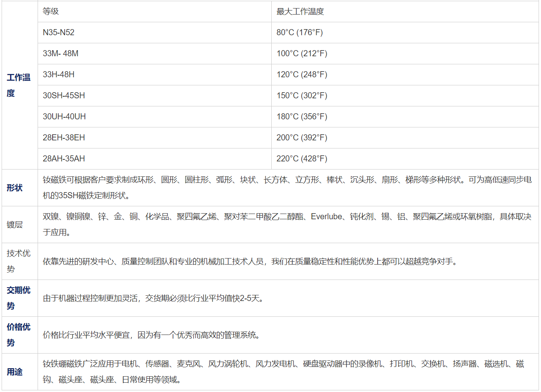The image size is (541, 392).
Task: Click the 120°C (248°F) temperature value
Action: click(x=302, y=75)
